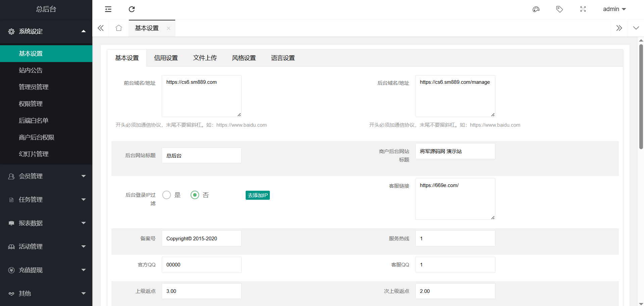Switch to the 风格设置 tab
This screenshot has width=644, height=306.
[244, 58]
